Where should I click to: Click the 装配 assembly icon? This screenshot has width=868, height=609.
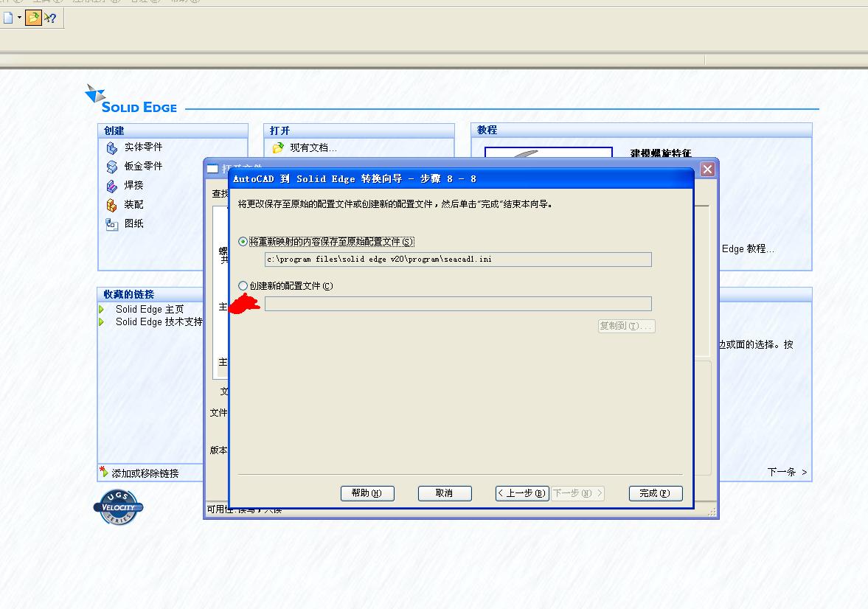click(x=112, y=206)
